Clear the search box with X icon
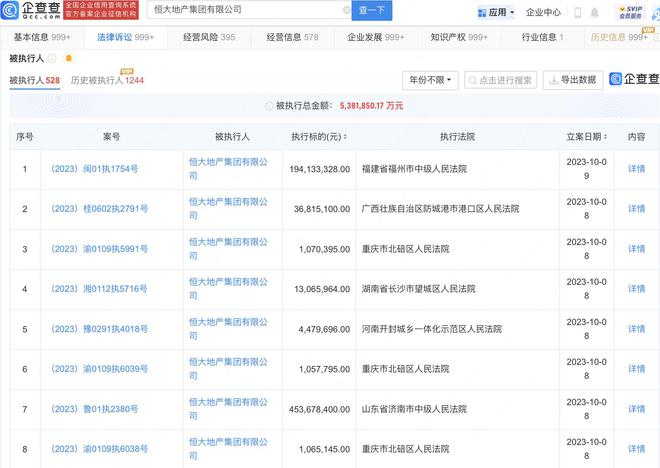This screenshot has width=660, height=468. coord(346,10)
